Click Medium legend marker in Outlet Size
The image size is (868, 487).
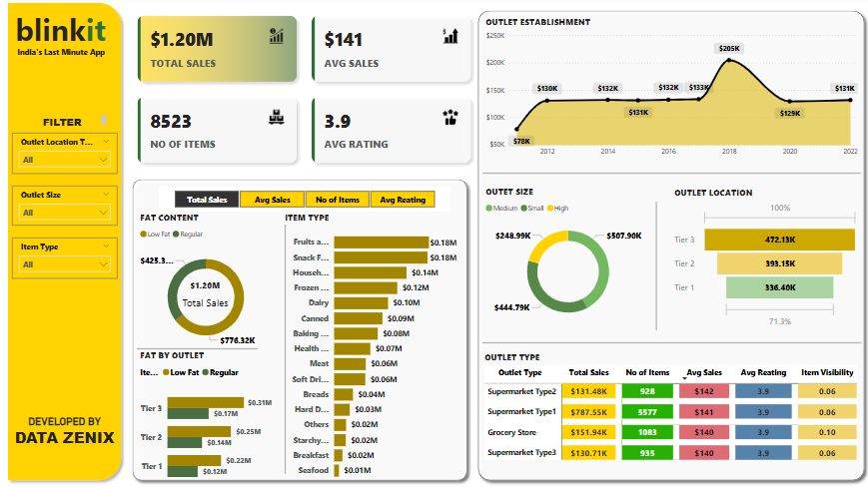tap(488, 209)
